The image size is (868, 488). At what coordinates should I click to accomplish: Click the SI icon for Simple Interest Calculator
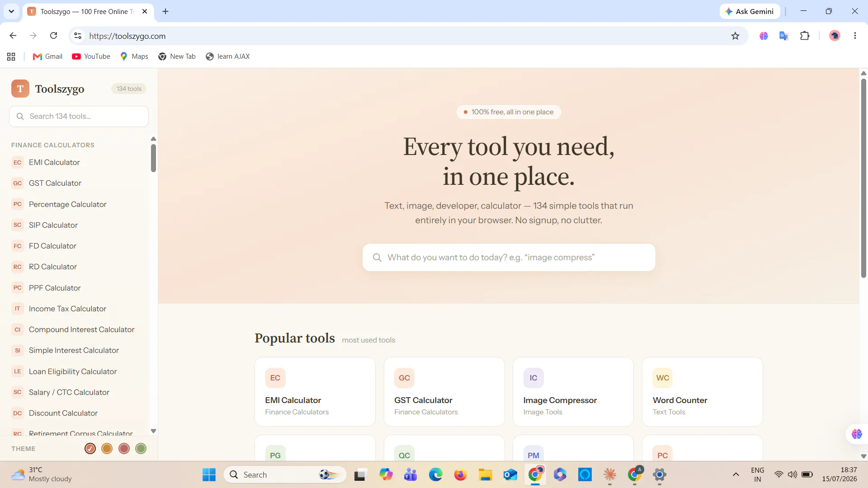[x=17, y=350]
